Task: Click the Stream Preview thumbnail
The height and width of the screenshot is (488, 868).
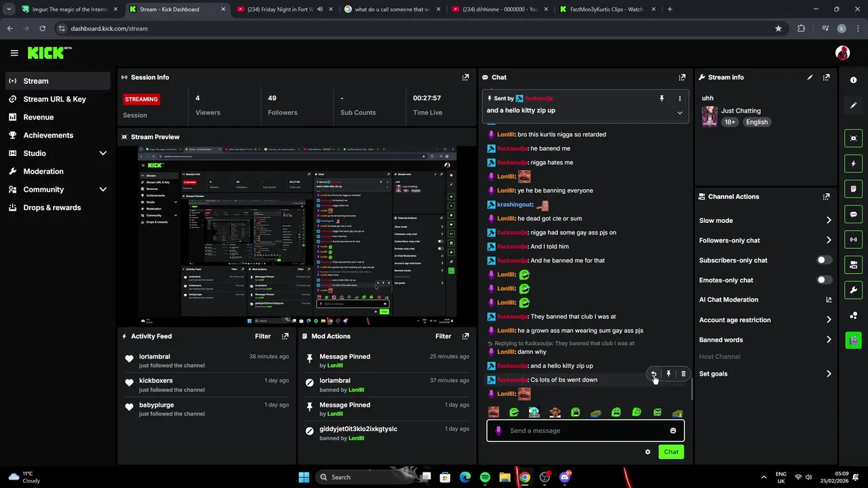Action: (297, 235)
